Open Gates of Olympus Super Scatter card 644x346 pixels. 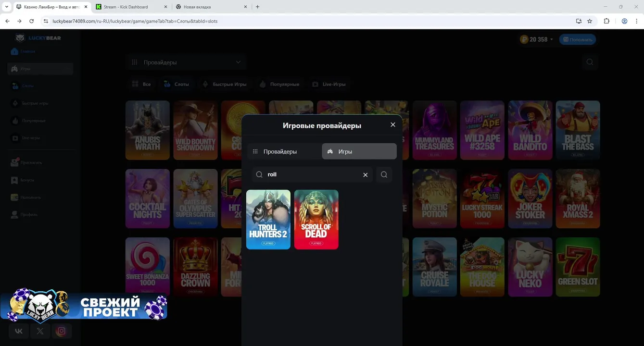point(195,198)
